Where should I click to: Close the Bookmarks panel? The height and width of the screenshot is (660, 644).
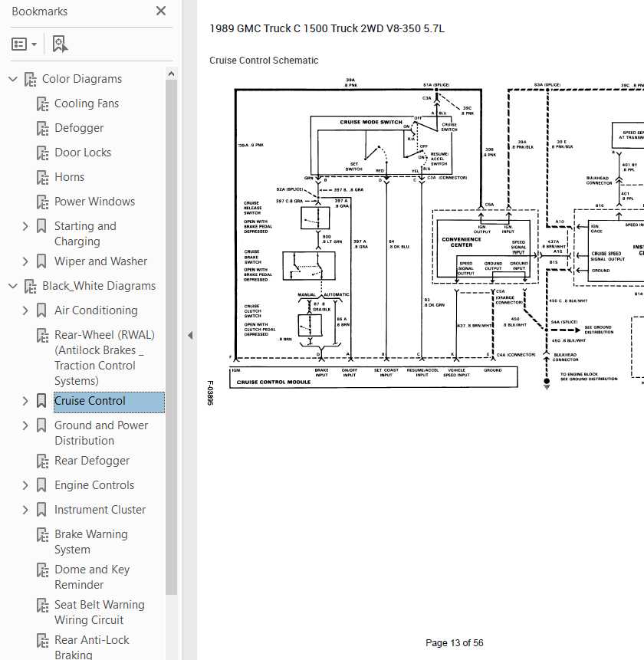[x=161, y=11]
